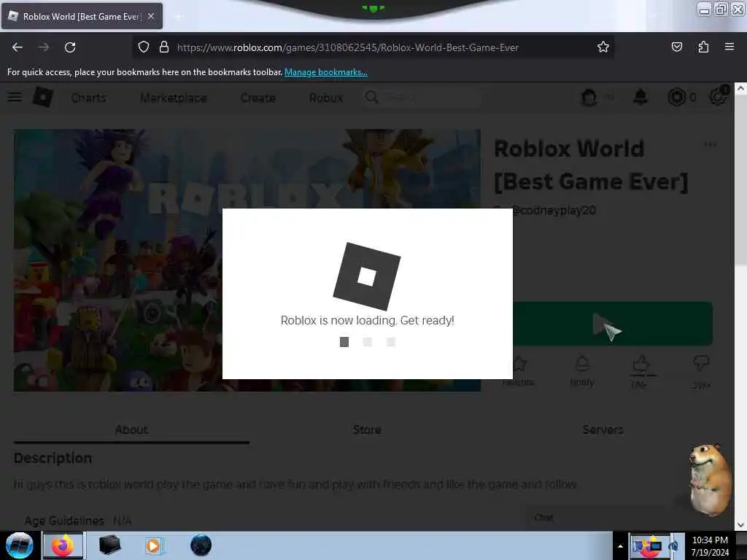Open the dark globe taskbar icon
The height and width of the screenshot is (560, 747).
pos(201,545)
